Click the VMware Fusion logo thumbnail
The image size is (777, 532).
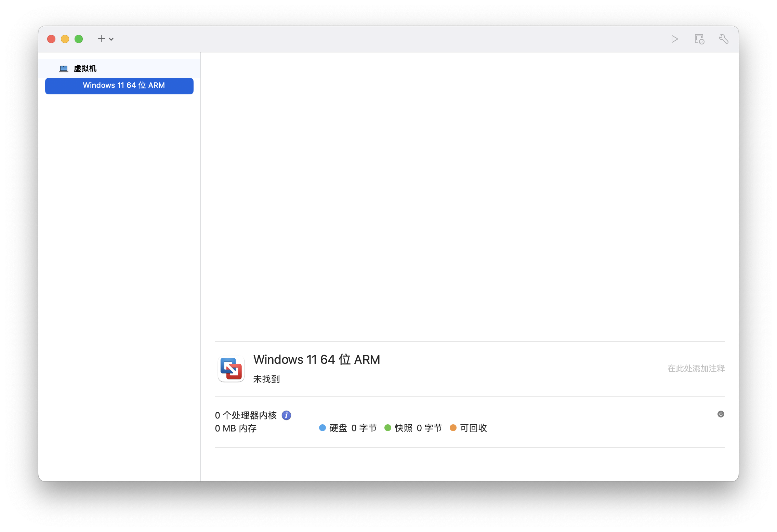pyautogui.click(x=231, y=369)
